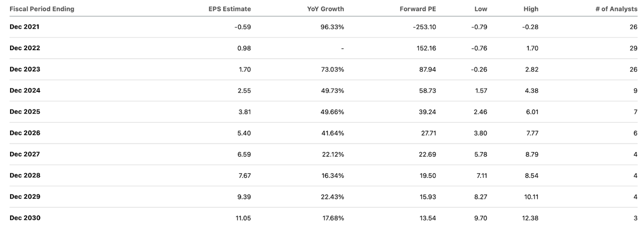Select the Dec 2027 row label
Screen dimensions: 644x234
click(25, 154)
